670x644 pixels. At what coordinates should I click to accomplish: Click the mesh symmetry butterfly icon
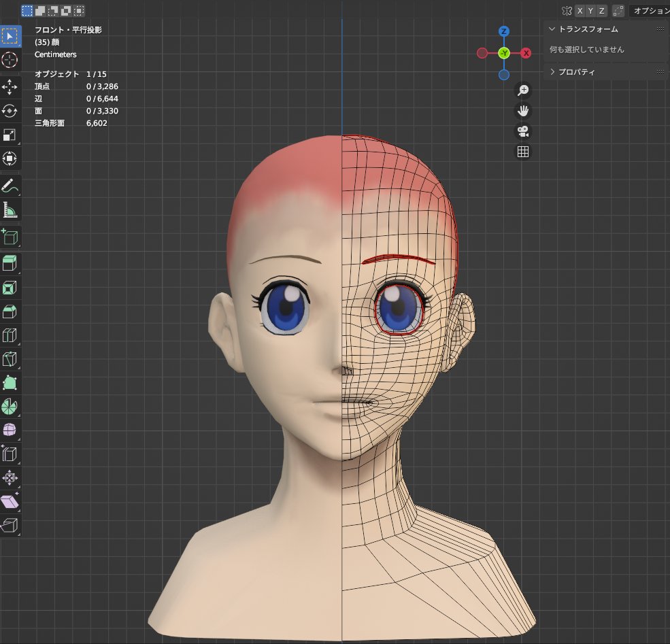[567, 11]
